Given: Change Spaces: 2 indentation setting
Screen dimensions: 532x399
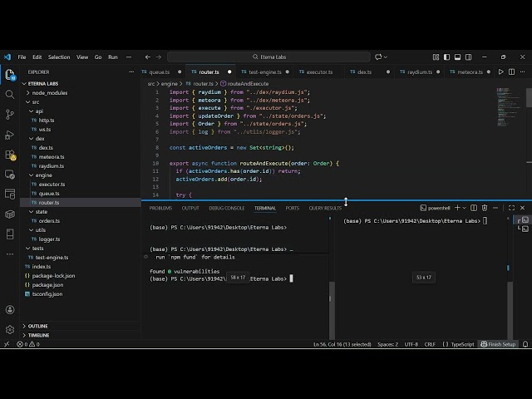Looking at the screenshot, I should 388,344.
